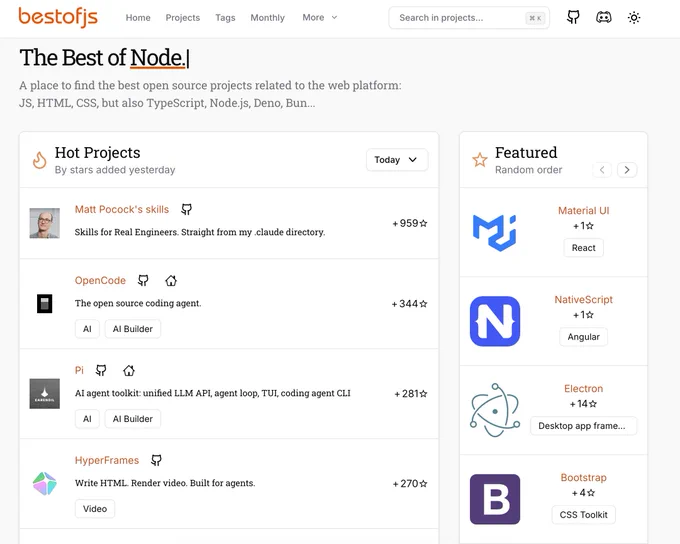
Task: Click the bestofjs logo
Action: [58, 17]
